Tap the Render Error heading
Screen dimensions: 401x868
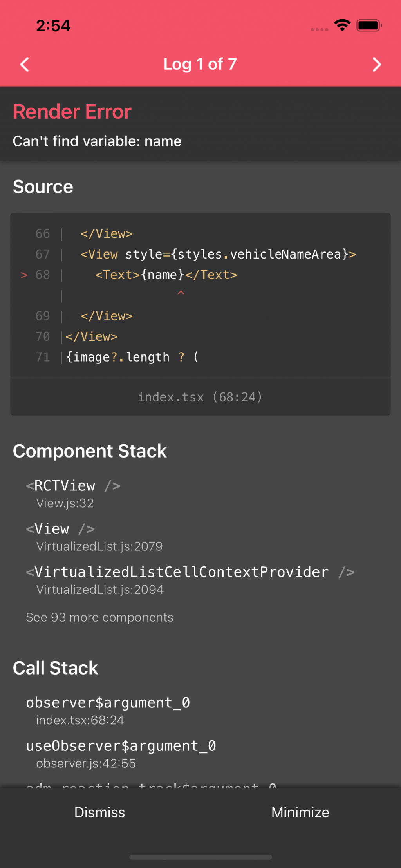[x=72, y=112]
